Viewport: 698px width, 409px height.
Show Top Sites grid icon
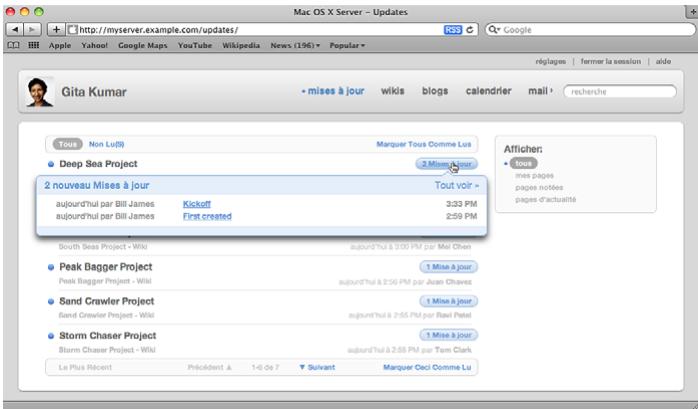pos(33,45)
